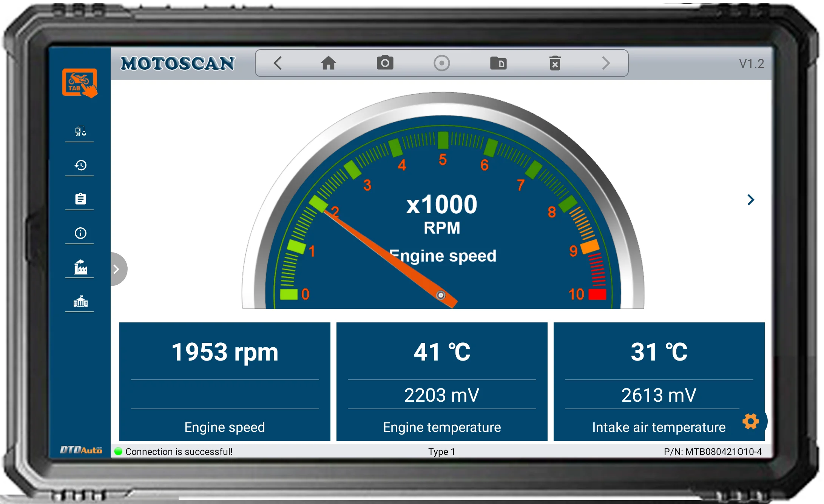Open the history clock icon

(80, 165)
